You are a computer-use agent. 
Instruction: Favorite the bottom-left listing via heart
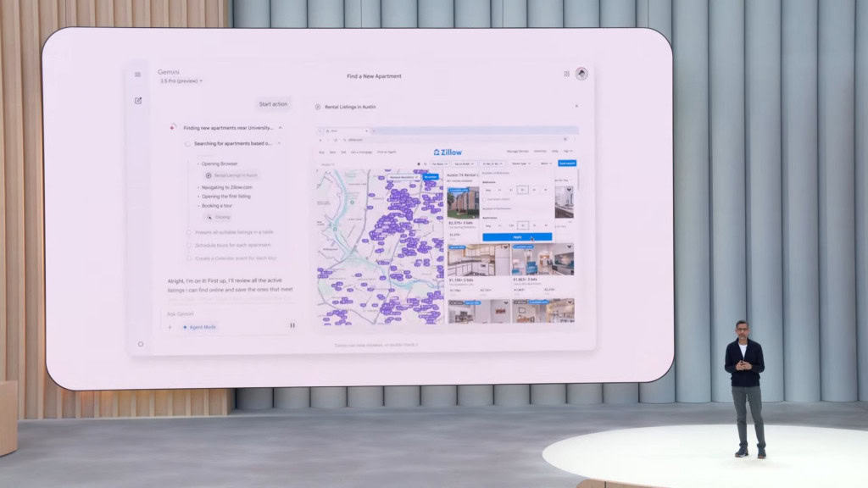[x=505, y=302]
